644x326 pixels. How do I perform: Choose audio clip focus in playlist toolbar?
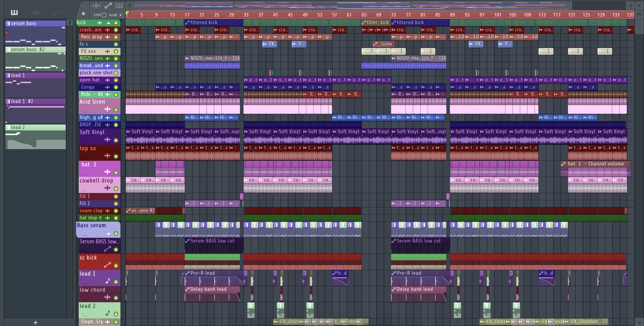click(96, 6)
